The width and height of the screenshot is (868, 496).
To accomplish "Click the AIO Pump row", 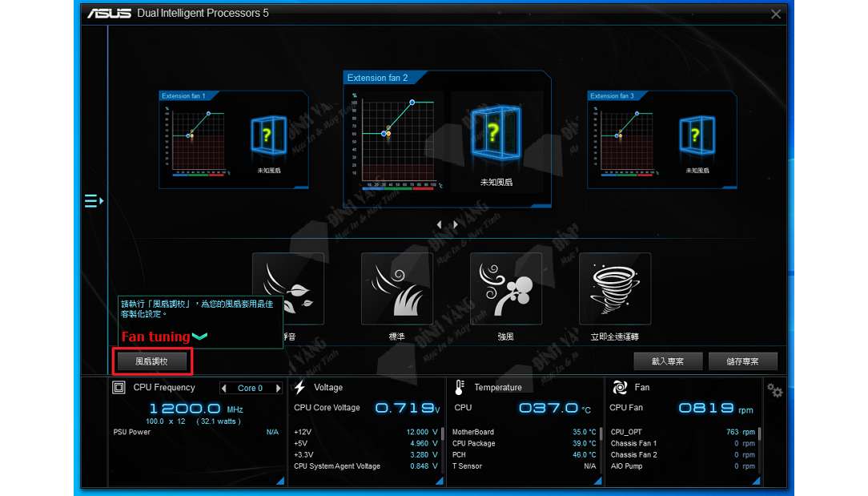I will click(682, 466).
